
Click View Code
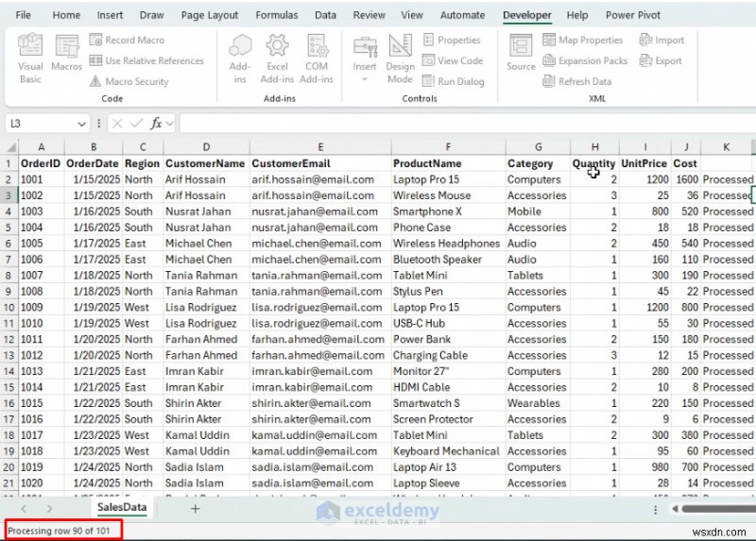pyautogui.click(x=453, y=60)
